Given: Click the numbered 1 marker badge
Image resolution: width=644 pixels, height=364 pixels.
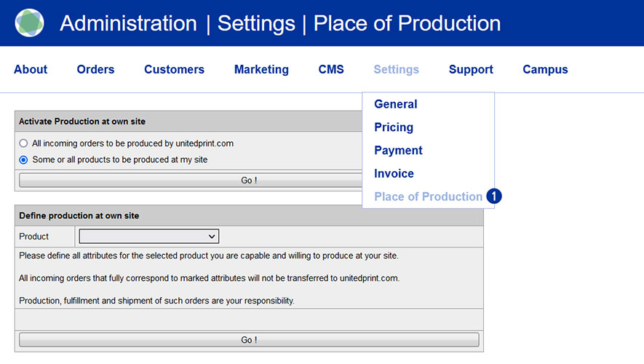Looking at the screenshot, I should (x=494, y=197).
